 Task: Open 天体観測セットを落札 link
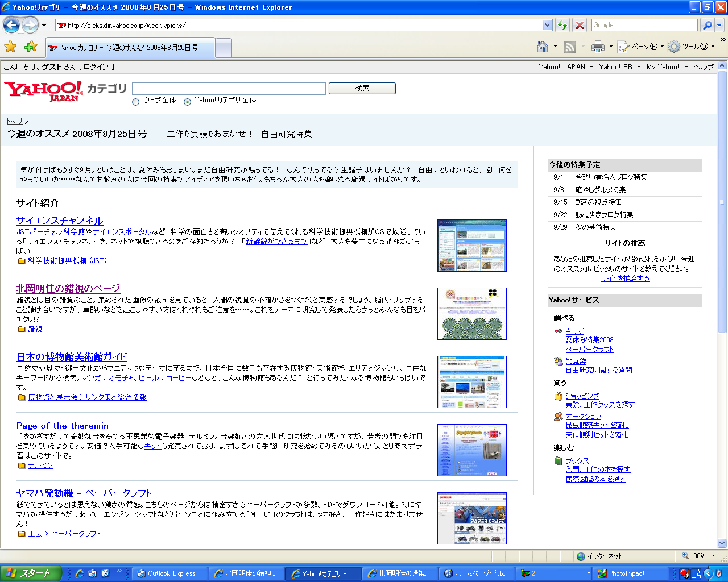(597, 435)
